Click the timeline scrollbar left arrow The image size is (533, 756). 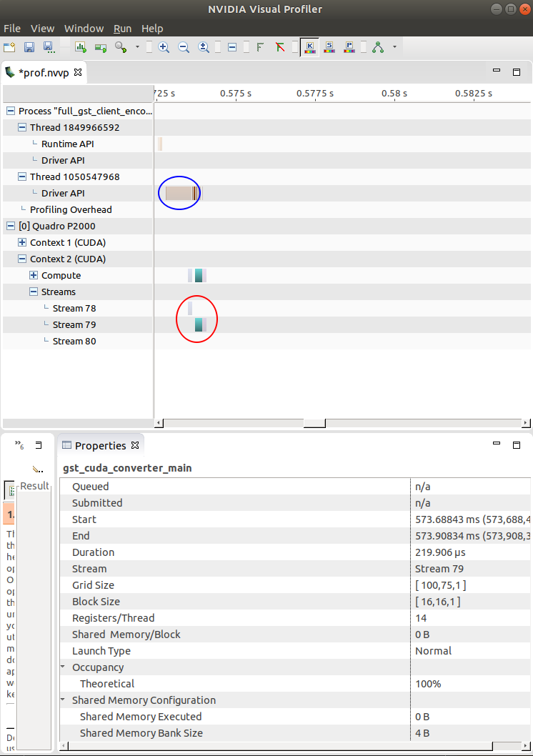(x=159, y=423)
